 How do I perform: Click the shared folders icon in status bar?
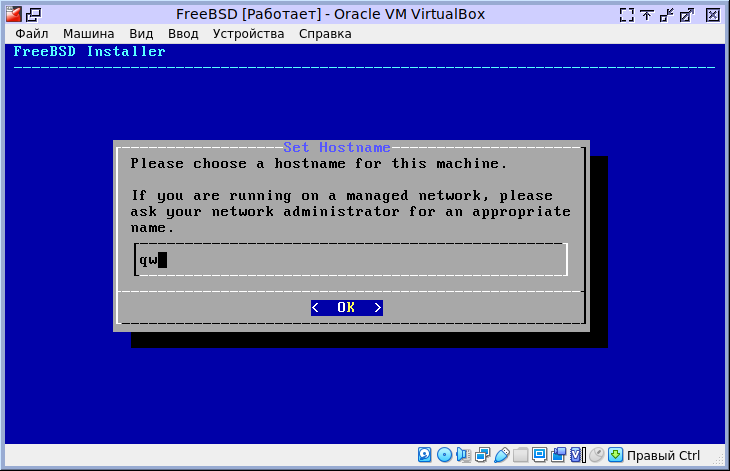coord(520,455)
